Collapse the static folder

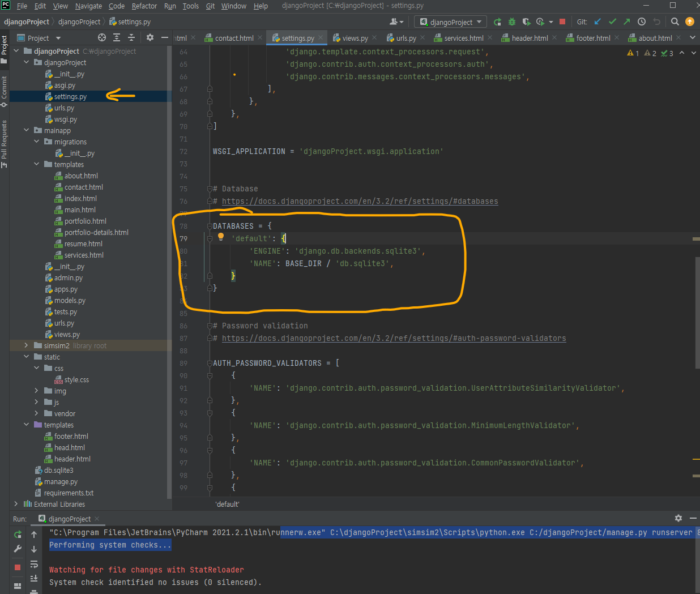click(26, 357)
